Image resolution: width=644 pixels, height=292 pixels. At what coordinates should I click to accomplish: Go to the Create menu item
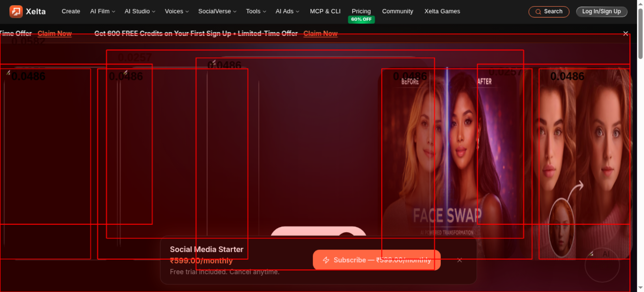[x=71, y=11]
